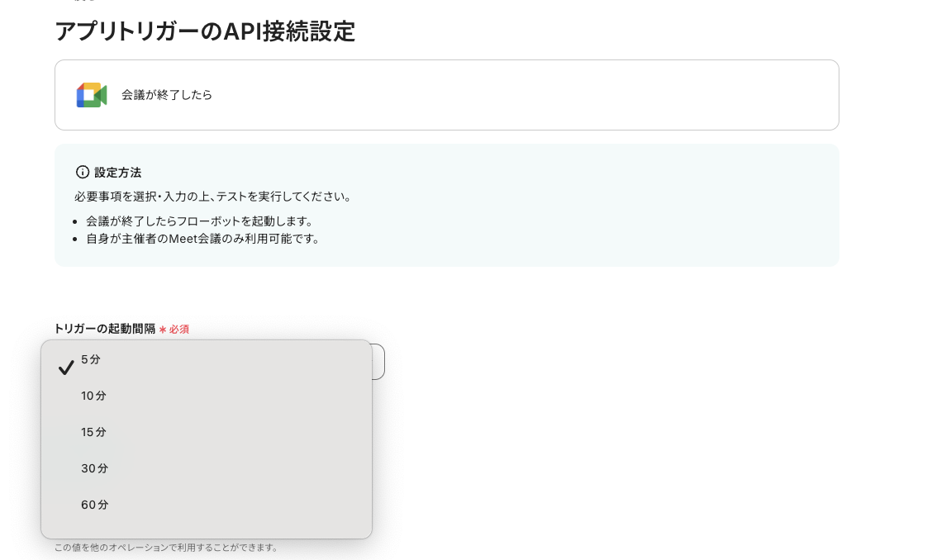The width and height of the screenshot is (932, 560).
Task: Click the この値を他のオペレーション helper text
Action: (x=166, y=548)
